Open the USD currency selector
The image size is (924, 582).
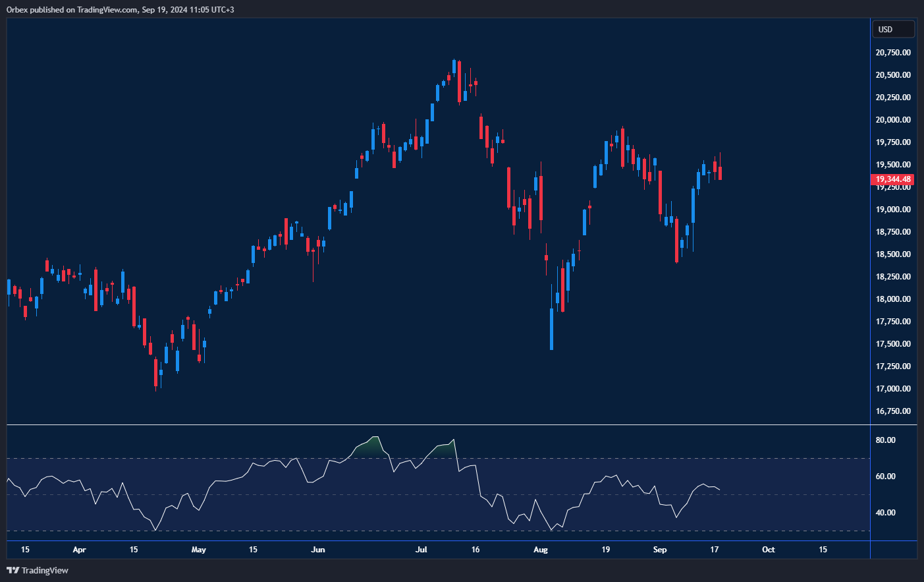pos(893,28)
